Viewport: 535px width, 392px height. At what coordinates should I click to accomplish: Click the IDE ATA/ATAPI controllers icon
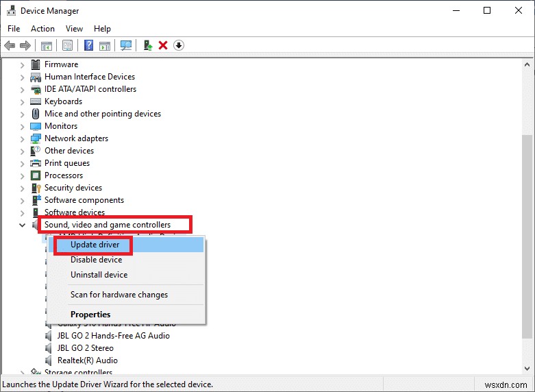coord(36,90)
